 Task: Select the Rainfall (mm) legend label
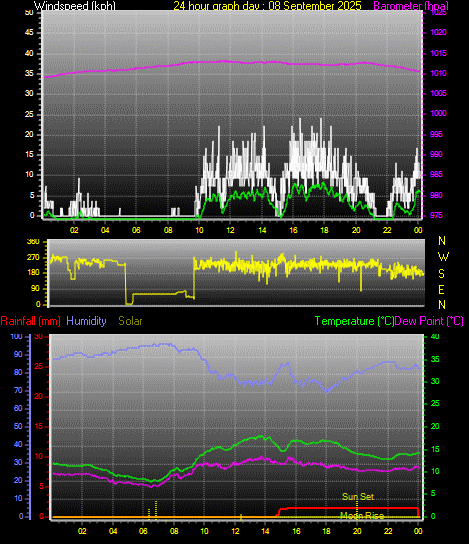31,321
